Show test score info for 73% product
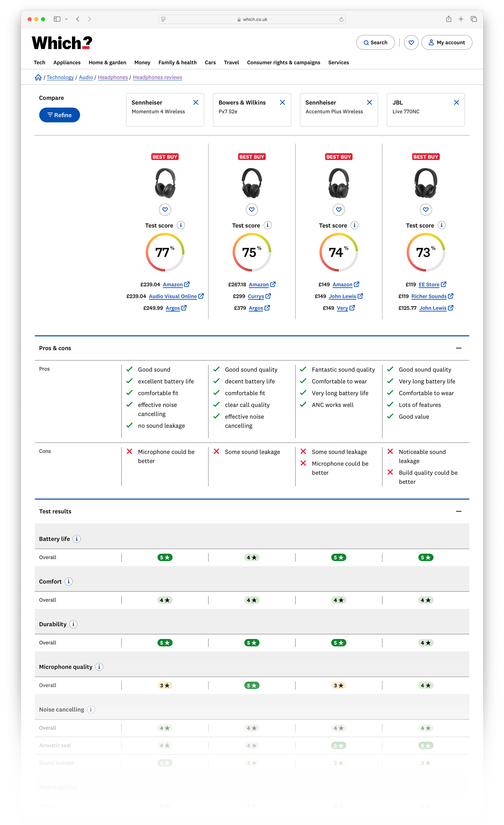 pyautogui.click(x=442, y=225)
